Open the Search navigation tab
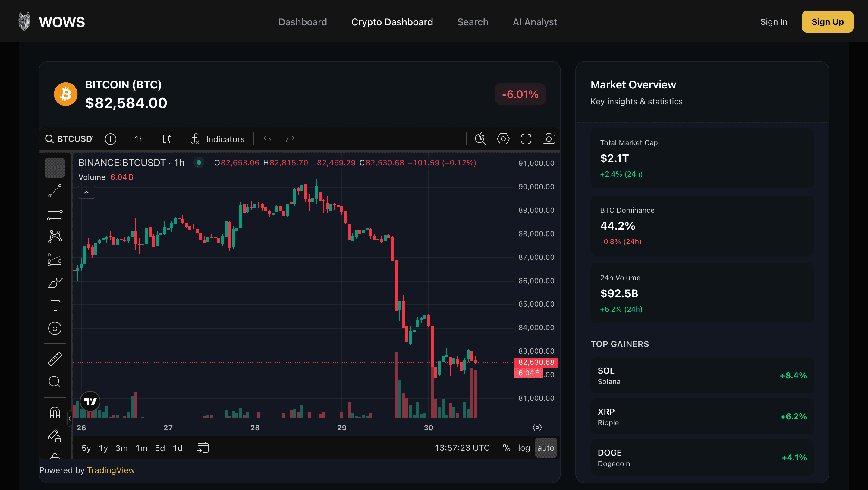 473,22
